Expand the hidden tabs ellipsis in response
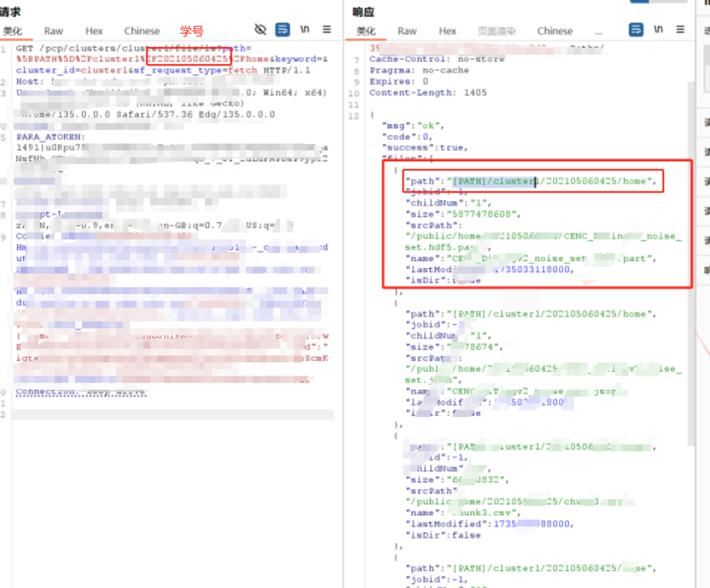The height and width of the screenshot is (588, 710). pyautogui.click(x=599, y=33)
